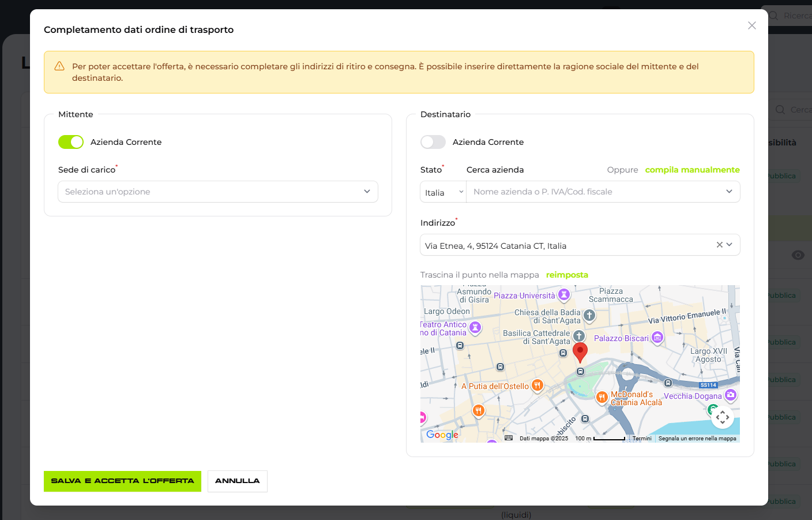
Task: Clear the Indirizzo field using the X icon
Action: [x=719, y=245]
